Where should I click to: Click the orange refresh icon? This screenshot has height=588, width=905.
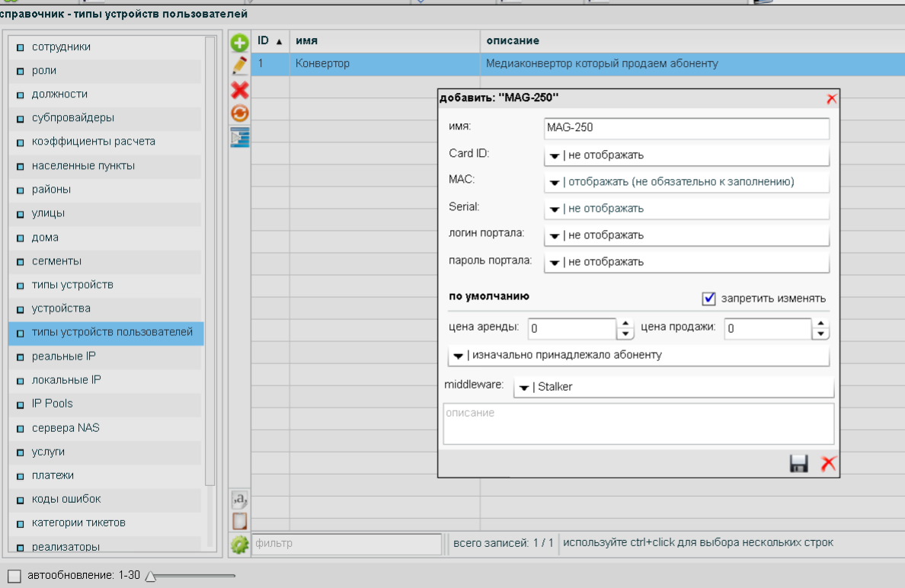pyautogui.click(x=240, y=113)
